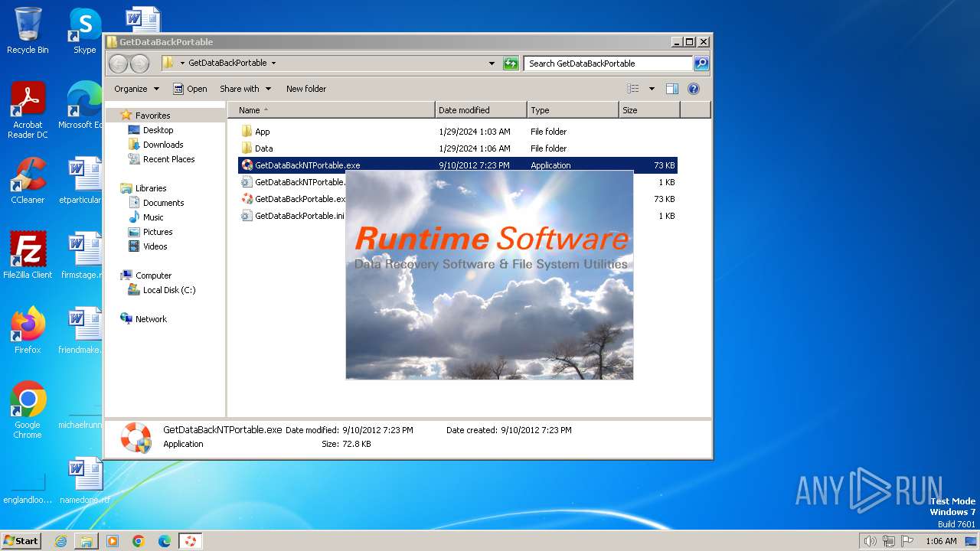Viewport: 980px width, 551px height.
Task: Sort by Date modified column header
Action: 481,110
